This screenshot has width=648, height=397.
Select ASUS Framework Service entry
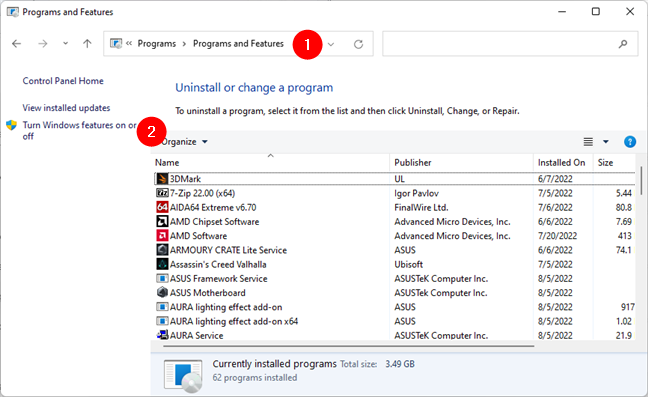click(395, 278)
